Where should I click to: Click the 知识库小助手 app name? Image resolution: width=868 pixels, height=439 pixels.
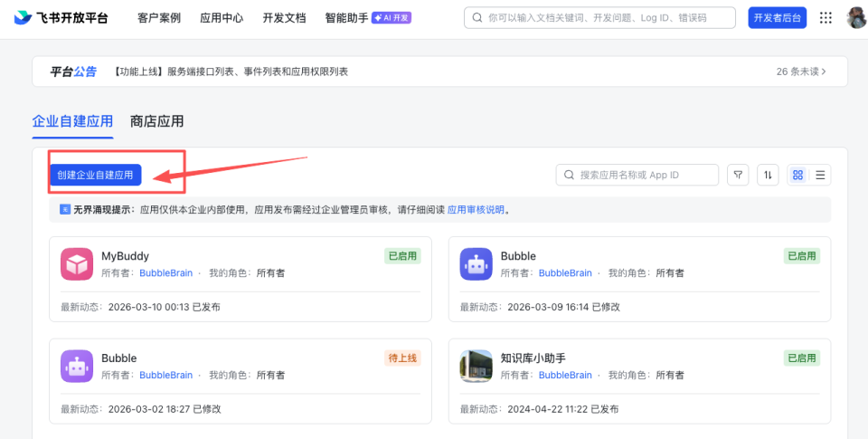[533, 358]
